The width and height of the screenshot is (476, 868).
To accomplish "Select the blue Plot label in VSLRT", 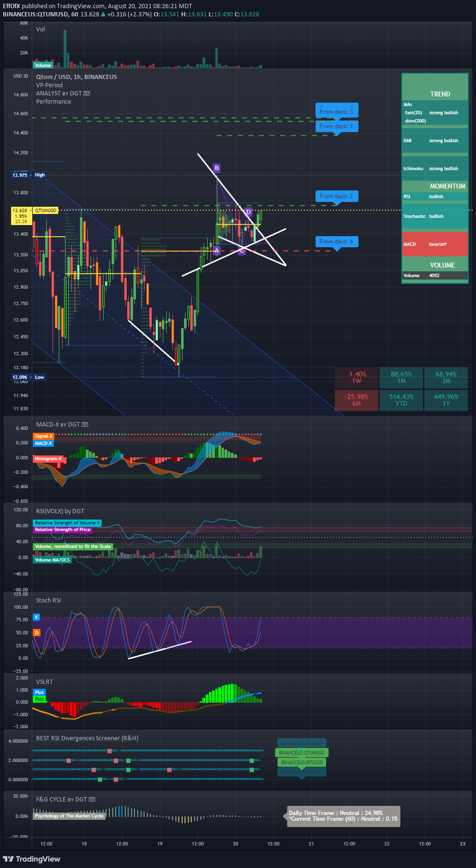I will [40, 692].
